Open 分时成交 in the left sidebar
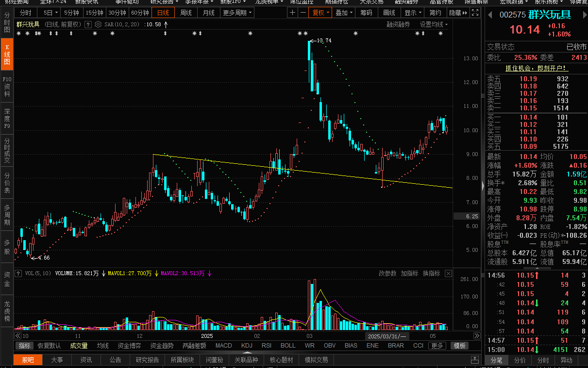The width and height of the screenshot is (588, 368). (x=7, y=150)
